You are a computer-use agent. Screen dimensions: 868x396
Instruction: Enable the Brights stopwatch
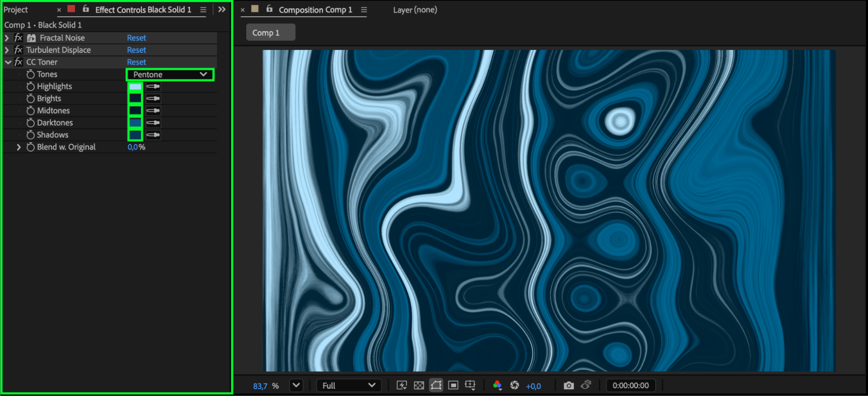[30, 98]
